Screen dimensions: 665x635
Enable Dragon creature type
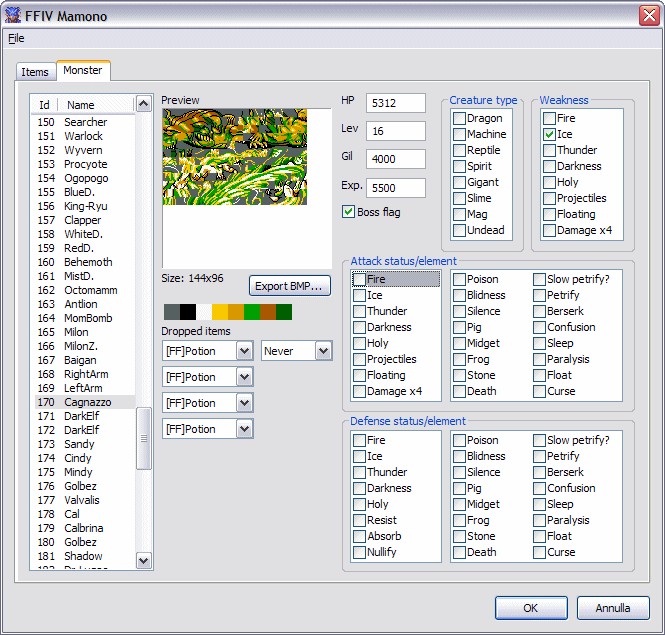click(x=459, y=118)
